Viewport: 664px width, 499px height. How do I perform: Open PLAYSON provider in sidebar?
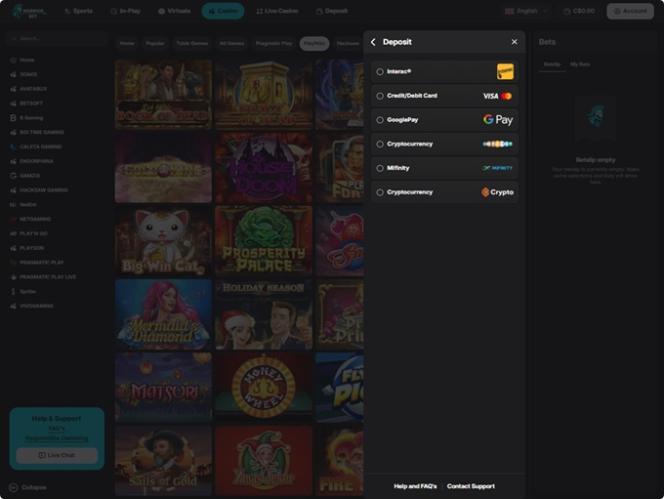[x=32, y=248]
